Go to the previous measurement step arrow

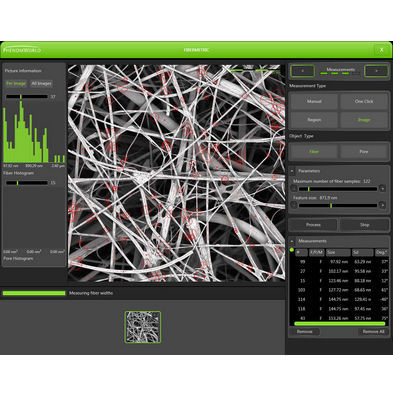pos(303,71)
